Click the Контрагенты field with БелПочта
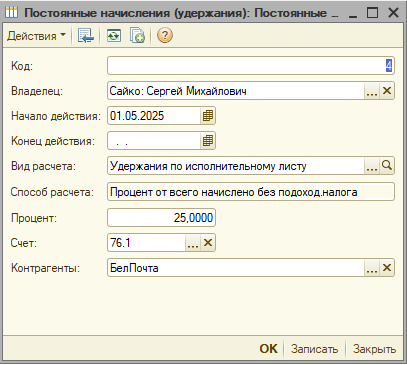The width and height of the screenshot is (407, 365). point(236,268)
